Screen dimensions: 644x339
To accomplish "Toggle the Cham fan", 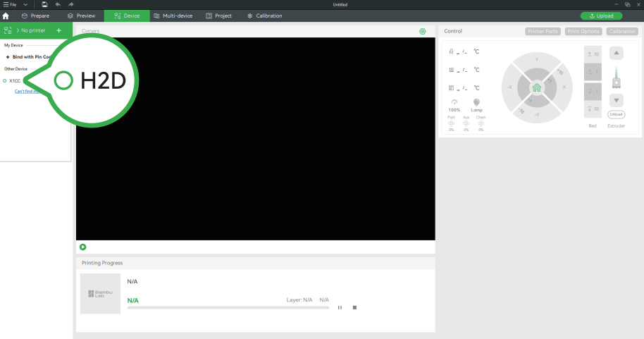I will [x=481, y=123].
